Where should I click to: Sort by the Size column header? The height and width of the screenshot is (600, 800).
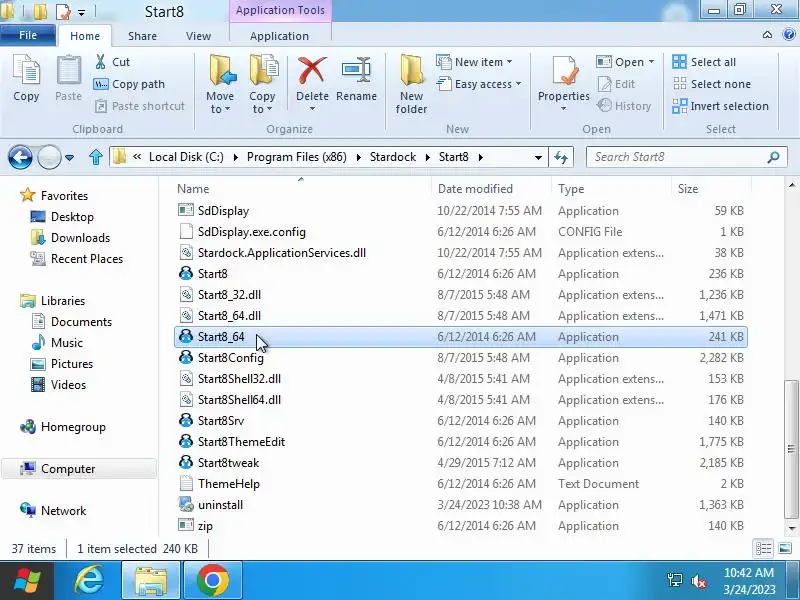710,189
